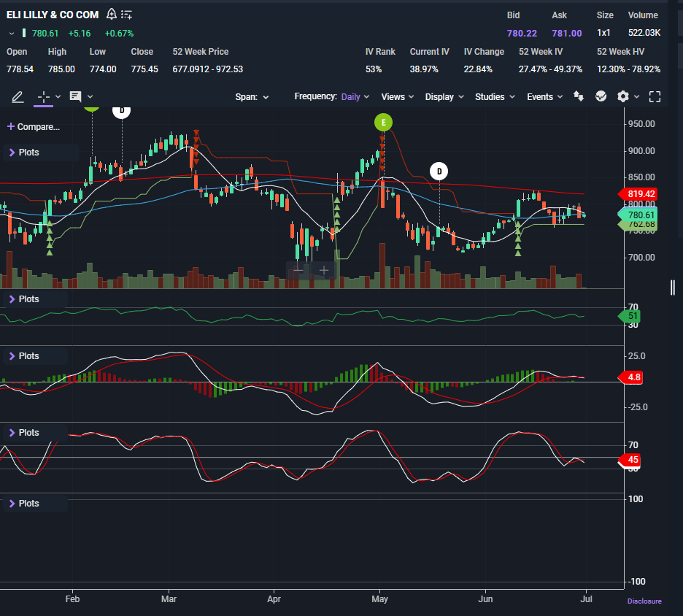
Task: Click the Close price 775.45
Action: (144, 69)
